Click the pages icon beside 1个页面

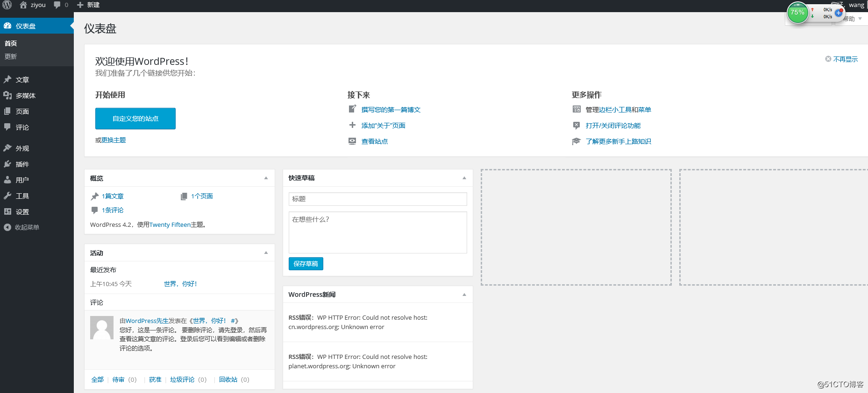[x=184, y=196]
